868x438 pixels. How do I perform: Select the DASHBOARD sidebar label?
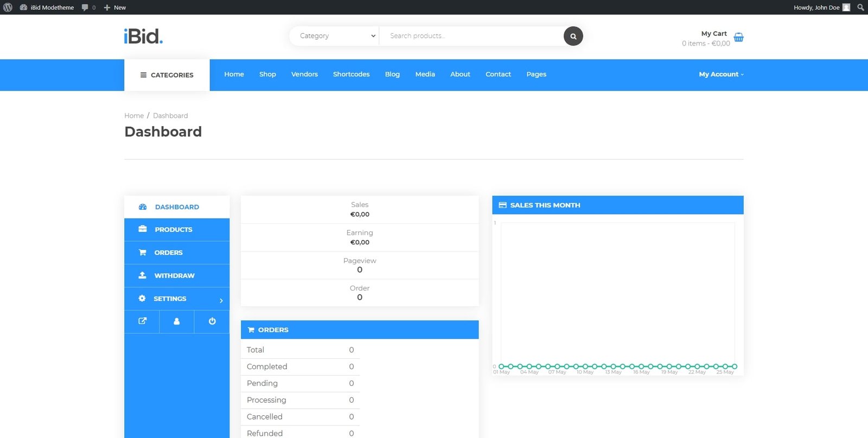(x=177, y=207)
